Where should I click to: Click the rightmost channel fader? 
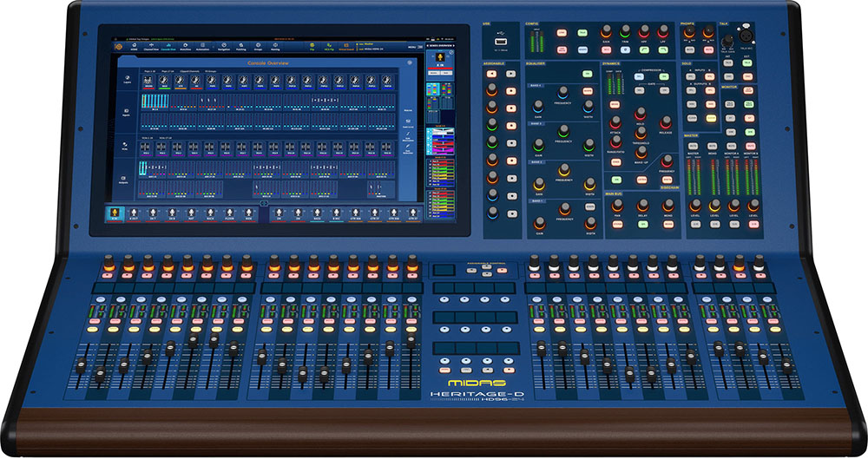(786, 365)
